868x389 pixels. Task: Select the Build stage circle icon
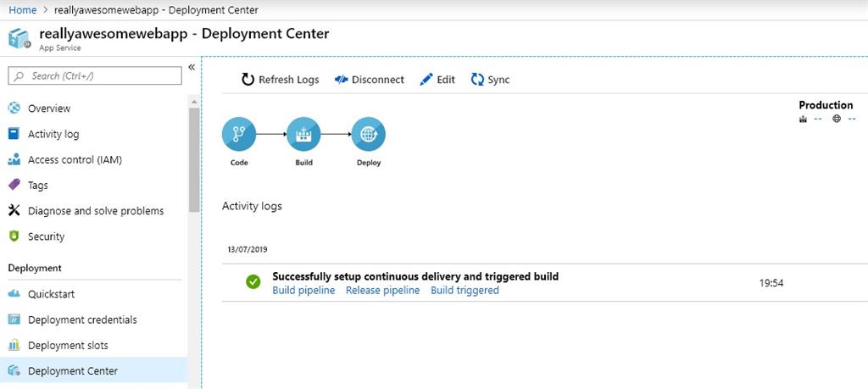[x=304, y=134]
